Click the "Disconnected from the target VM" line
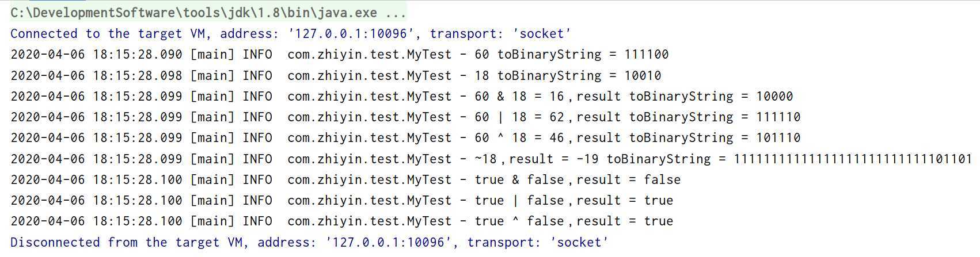 (x=309, y=243)
